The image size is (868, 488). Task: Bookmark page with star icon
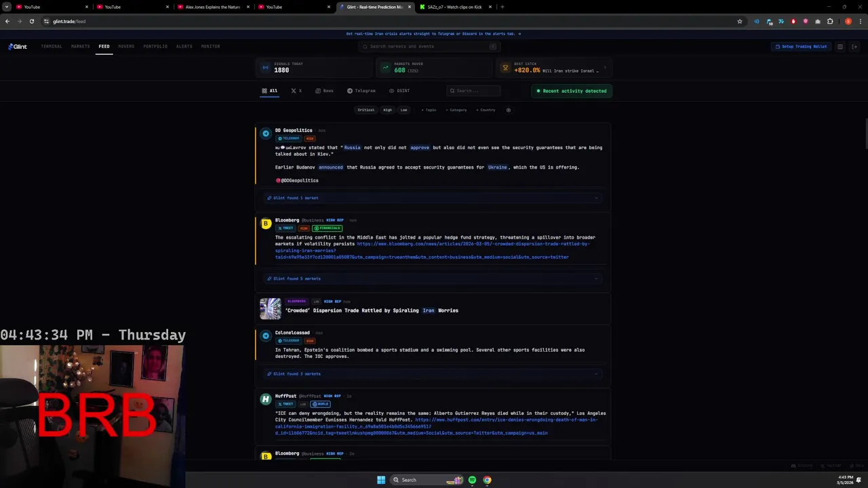coord(740,22)
